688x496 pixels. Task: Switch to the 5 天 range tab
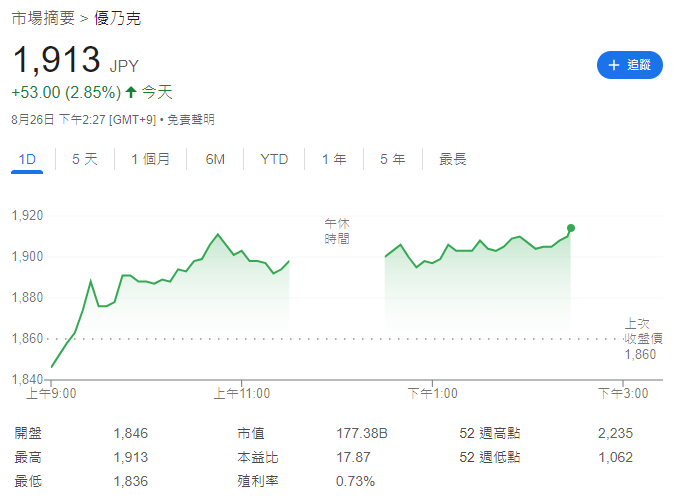[85, 159]
